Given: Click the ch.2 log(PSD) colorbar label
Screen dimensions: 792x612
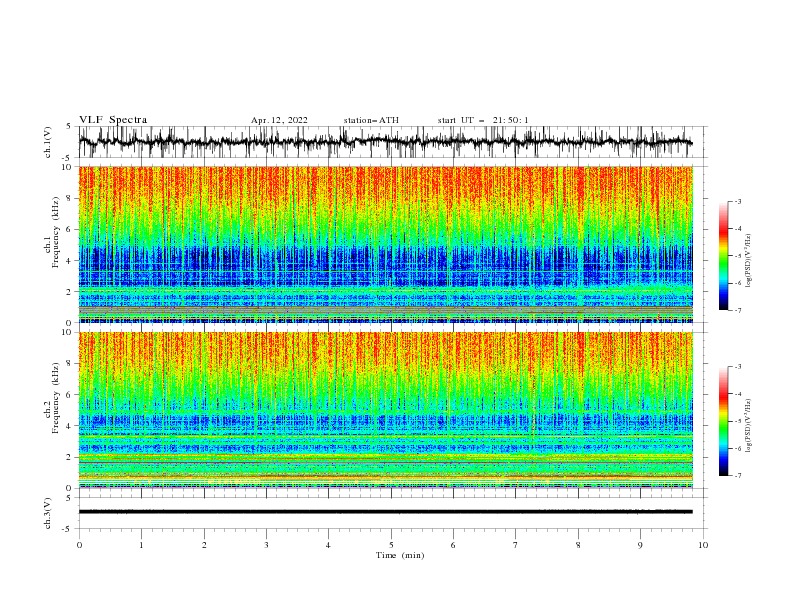Looking at the screenshot, I should 748,426.
